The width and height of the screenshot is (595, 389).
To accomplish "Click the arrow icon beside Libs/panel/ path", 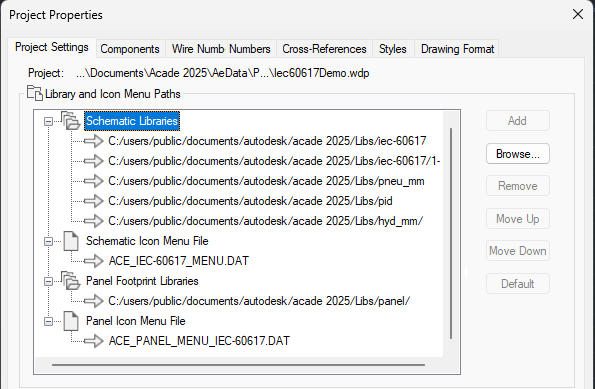I will [x=93, y=301].
